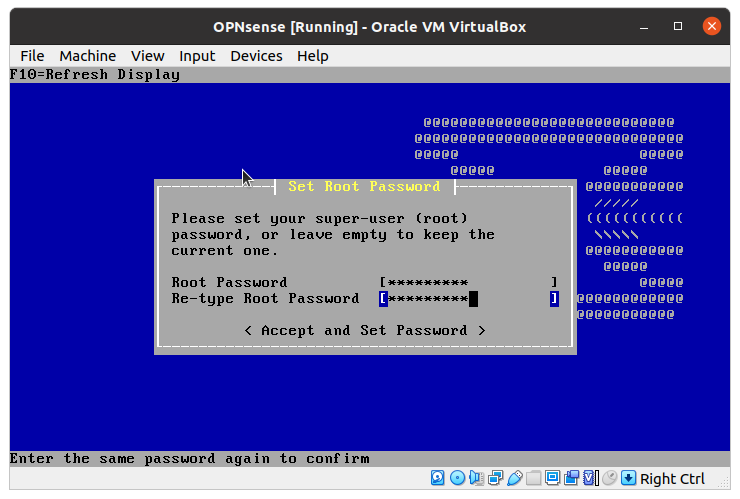Click the CPU virtualization status icon

590,478
